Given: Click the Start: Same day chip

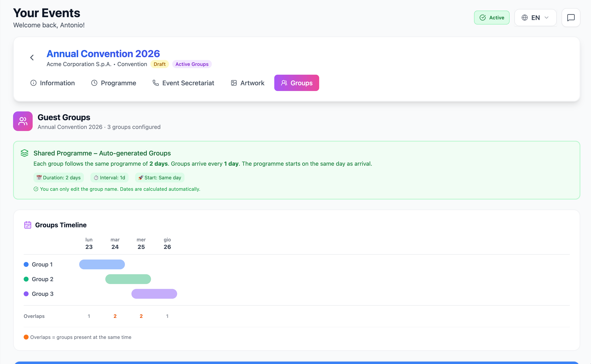Looking at the screenshot, I should pos(160,178).
